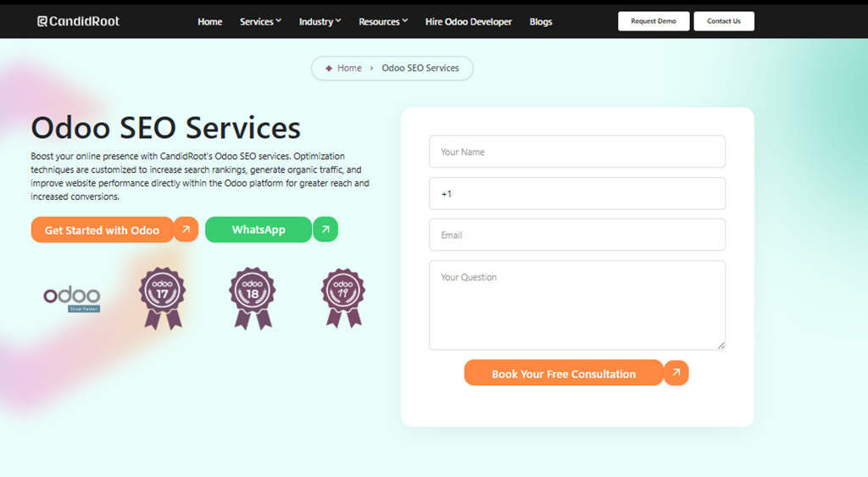Focus the Your Question textarea
This screenshot has height=477, width=868.
click(x=576, y=306)
